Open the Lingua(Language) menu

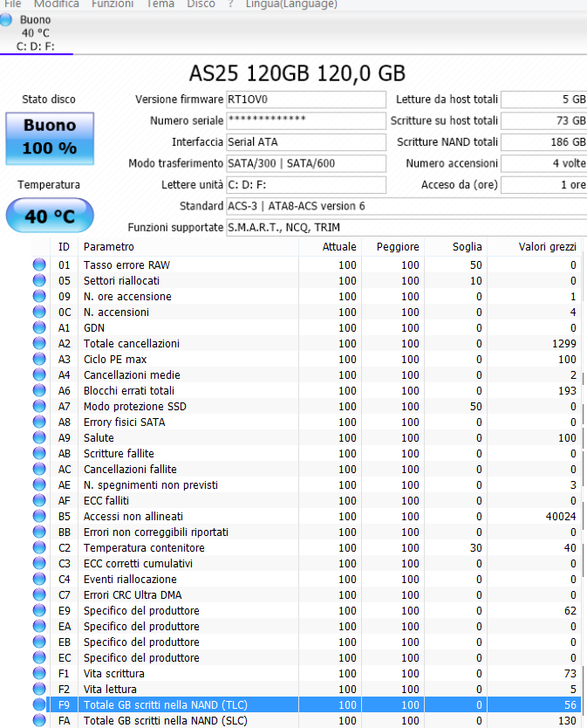[x=291, y=3]
